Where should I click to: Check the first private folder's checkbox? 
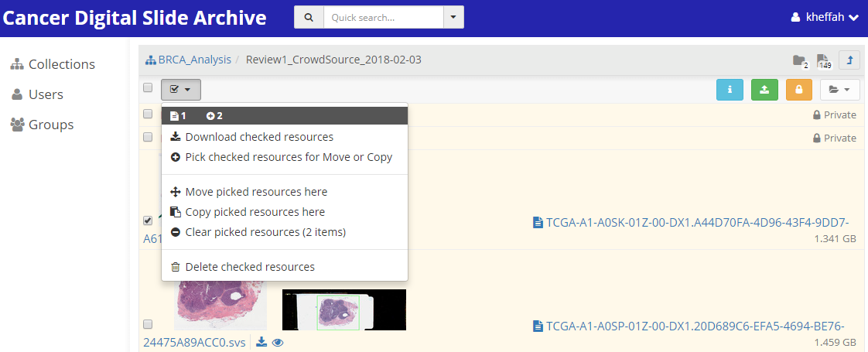[x=147, y=114]
